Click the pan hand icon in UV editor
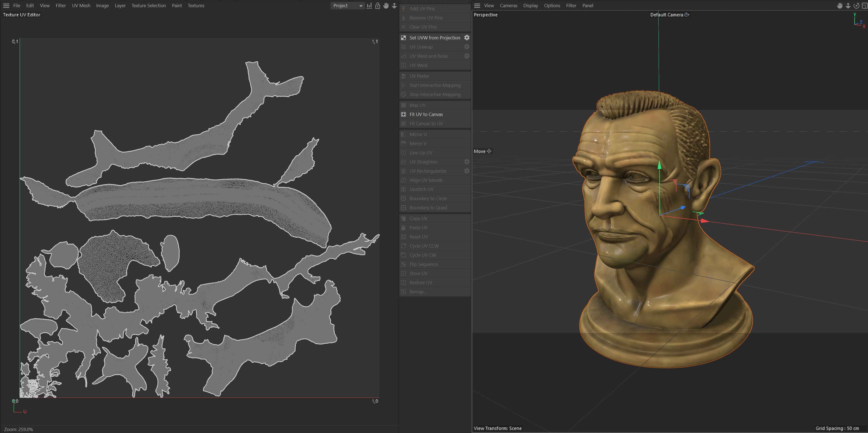The width and height of the screenshot is (868, 433). coord(386,6)
